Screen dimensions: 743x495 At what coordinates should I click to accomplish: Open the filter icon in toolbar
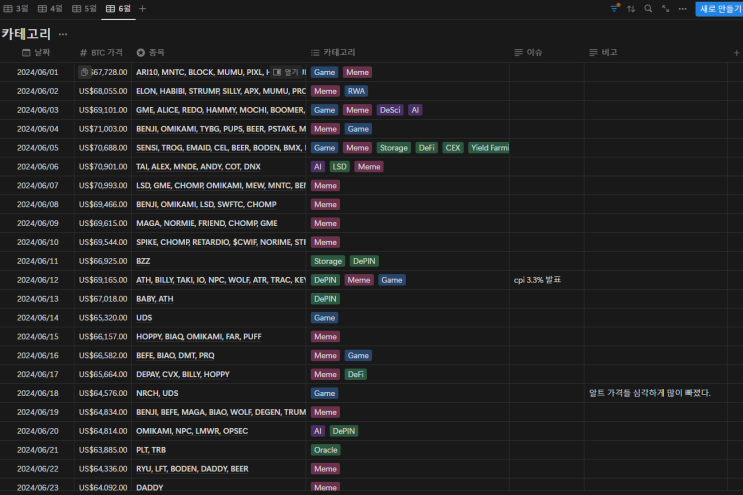tap(615, 9)
